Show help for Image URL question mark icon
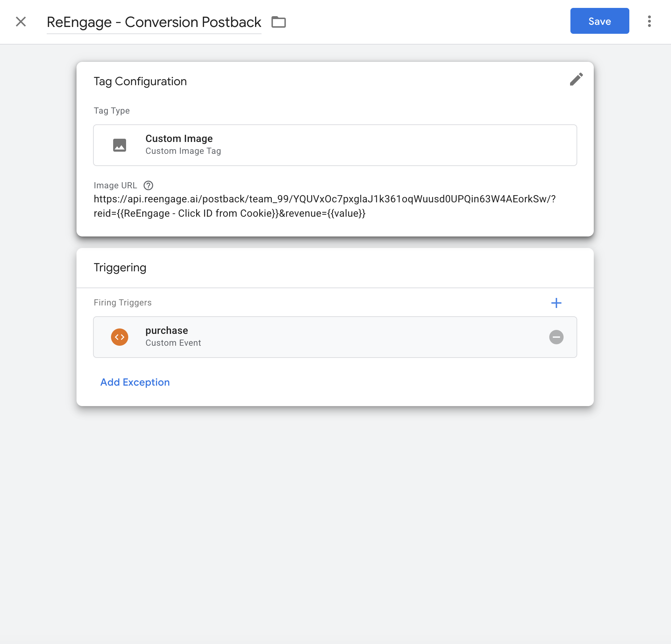 pos(148,185)
